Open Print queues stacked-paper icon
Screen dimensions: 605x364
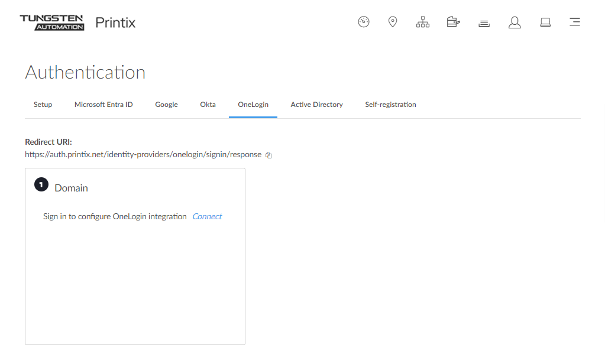484,23
